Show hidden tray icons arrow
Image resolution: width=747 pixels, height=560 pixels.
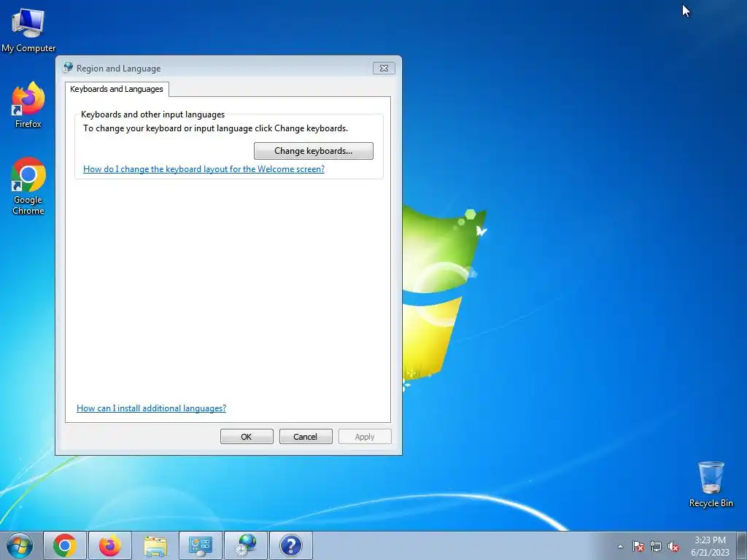tap(620, 546)
